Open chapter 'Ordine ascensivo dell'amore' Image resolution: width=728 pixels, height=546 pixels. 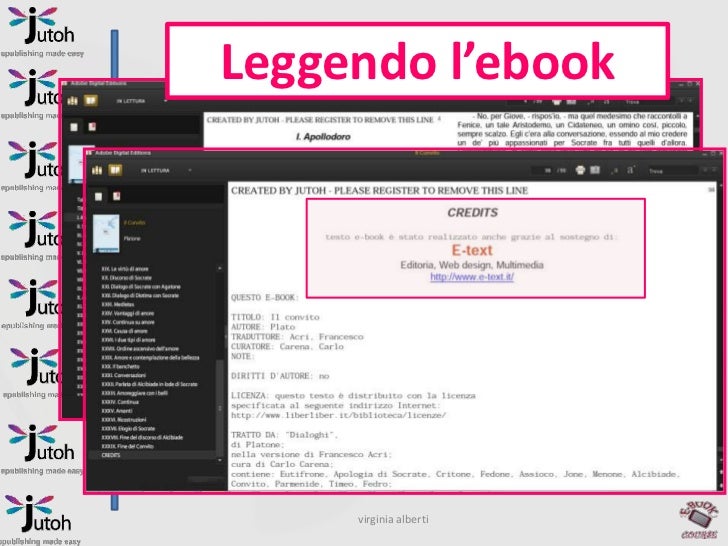pyautogui.click(x=140, y=349)
